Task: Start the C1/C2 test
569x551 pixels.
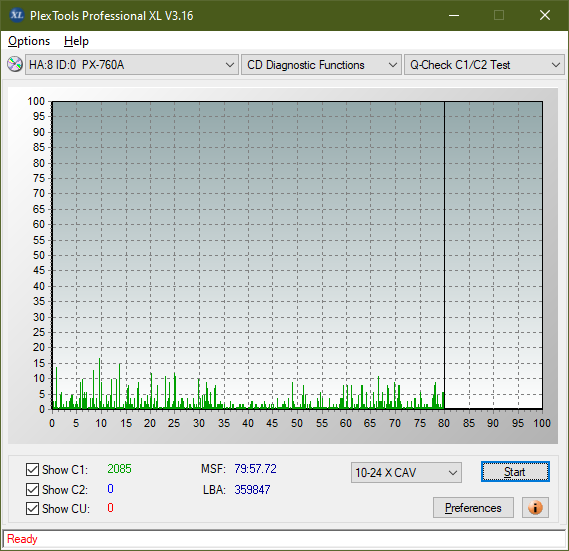Action: [515, 472]
